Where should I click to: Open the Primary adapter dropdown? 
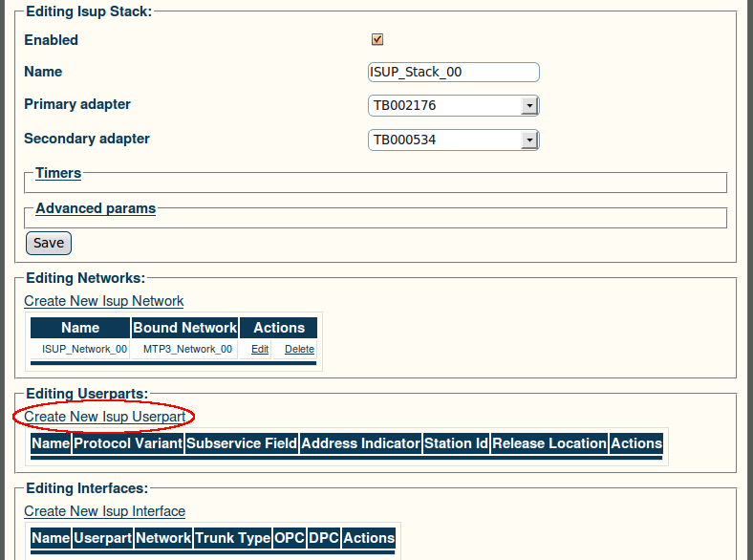(x=453, y=106)
